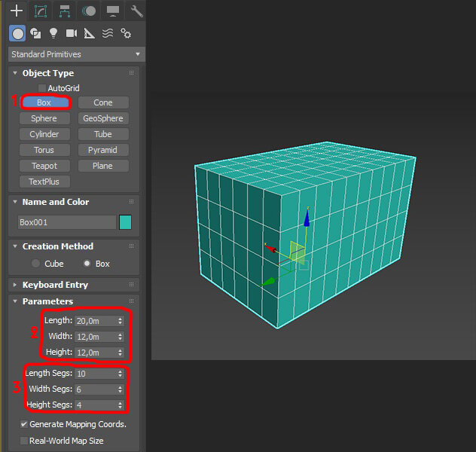Open the Motion panel tab
The width and height of the screenshot is (476, 452).
[89, 11]
